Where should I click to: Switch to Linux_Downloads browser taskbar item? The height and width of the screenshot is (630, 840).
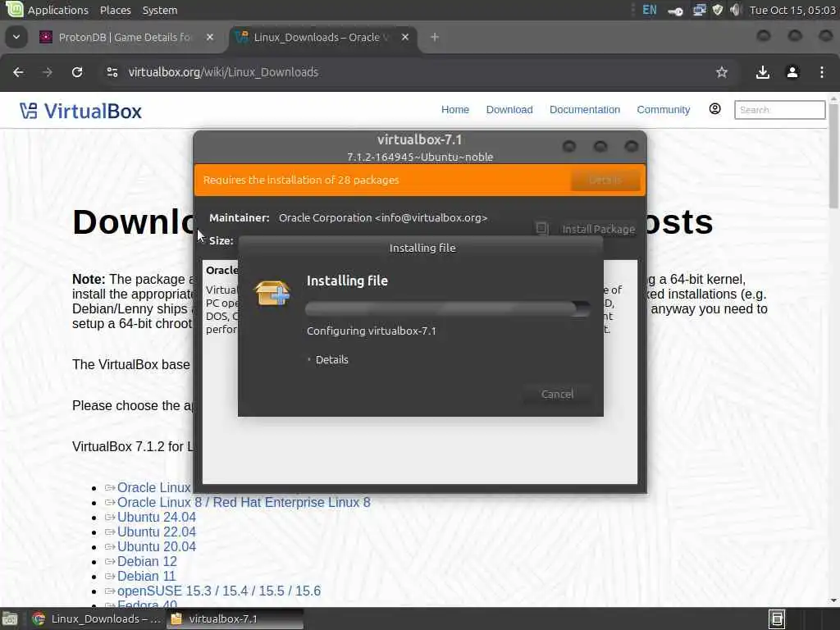95,619
